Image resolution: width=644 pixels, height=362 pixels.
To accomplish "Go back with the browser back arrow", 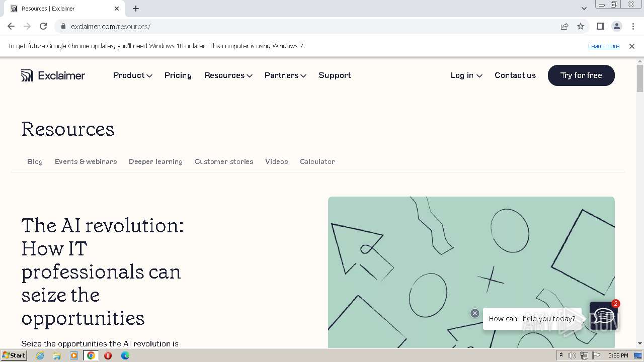I will tap(11, 26).
